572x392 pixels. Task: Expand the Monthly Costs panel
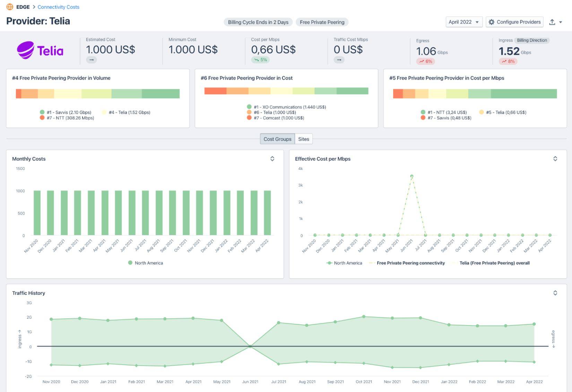(272, 159)
